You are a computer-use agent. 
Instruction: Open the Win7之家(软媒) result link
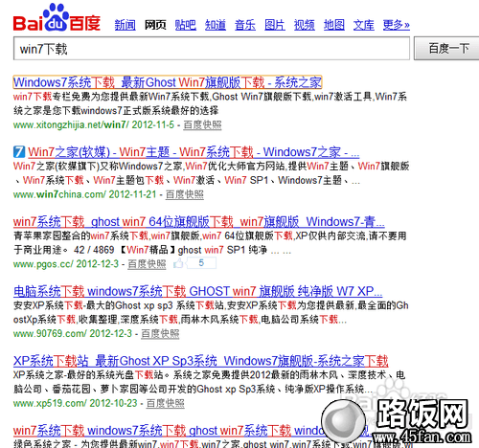(x=194, y=152)
